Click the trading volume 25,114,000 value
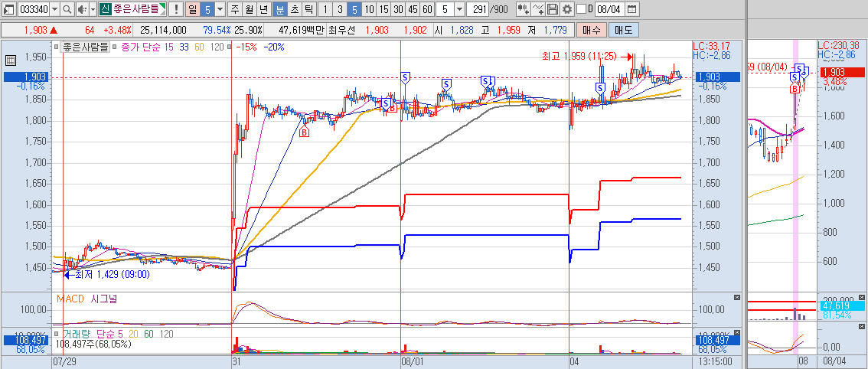This screenshot has width=868, height=369. click(163, 30)
